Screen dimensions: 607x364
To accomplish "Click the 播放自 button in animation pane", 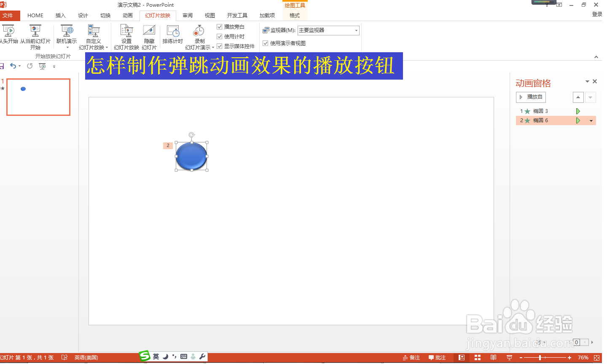I will pos(531,97).
